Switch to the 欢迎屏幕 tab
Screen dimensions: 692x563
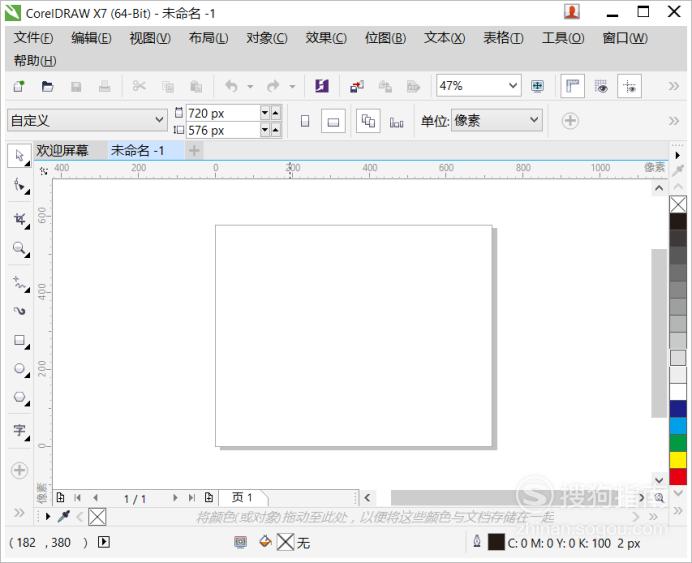62,150
